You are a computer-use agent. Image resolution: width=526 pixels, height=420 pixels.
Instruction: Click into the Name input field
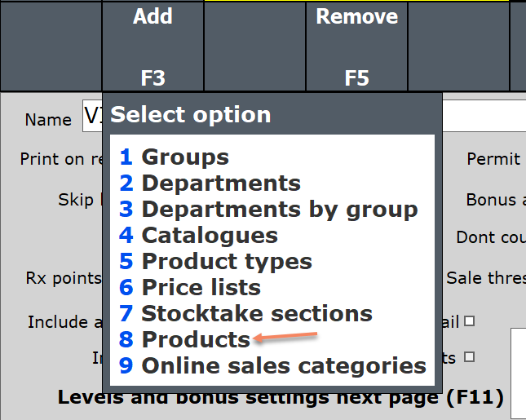click(x=304, y=116)
